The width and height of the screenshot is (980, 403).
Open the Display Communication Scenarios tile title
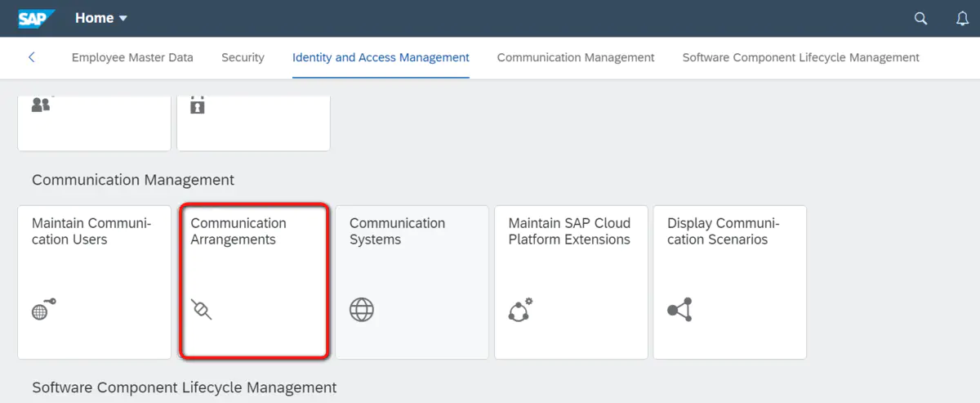(723, 231)
